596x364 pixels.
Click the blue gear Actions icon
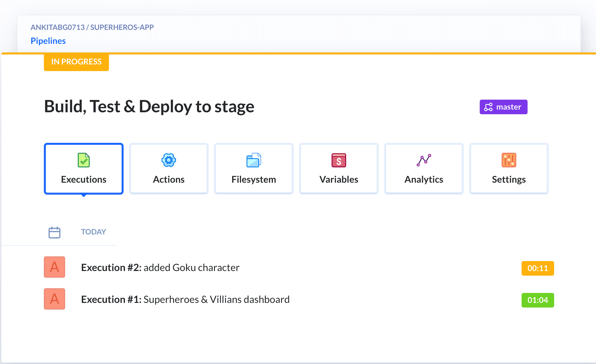tap(169, 160)
